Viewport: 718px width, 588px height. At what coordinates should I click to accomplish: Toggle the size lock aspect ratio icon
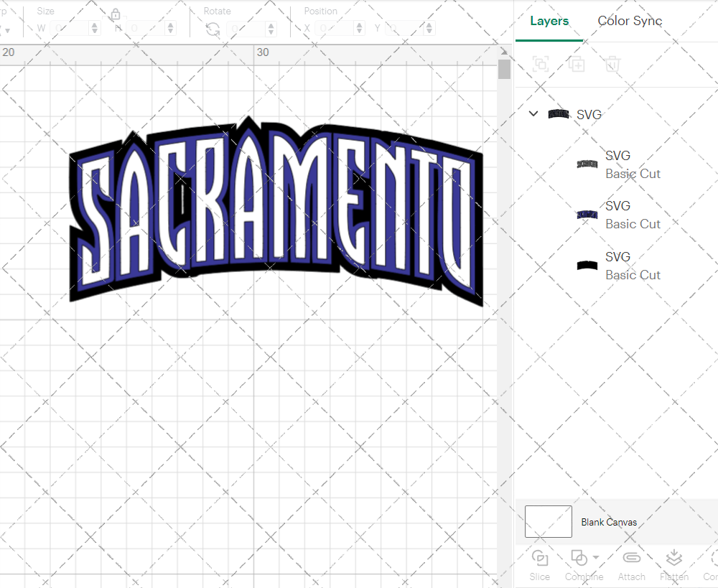click(x=116, y=14)
